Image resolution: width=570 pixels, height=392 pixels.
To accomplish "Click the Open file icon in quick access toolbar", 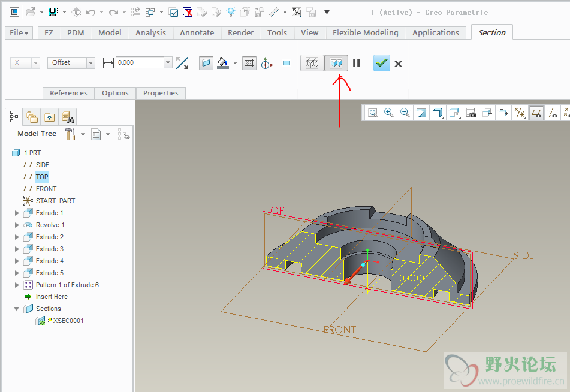I will [31, 12].
